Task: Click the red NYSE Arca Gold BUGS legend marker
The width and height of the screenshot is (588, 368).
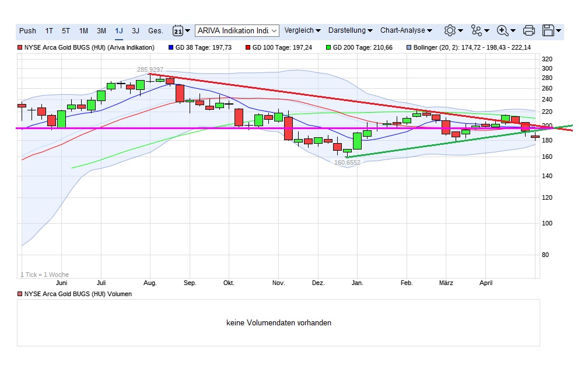Action: (20, 47)
